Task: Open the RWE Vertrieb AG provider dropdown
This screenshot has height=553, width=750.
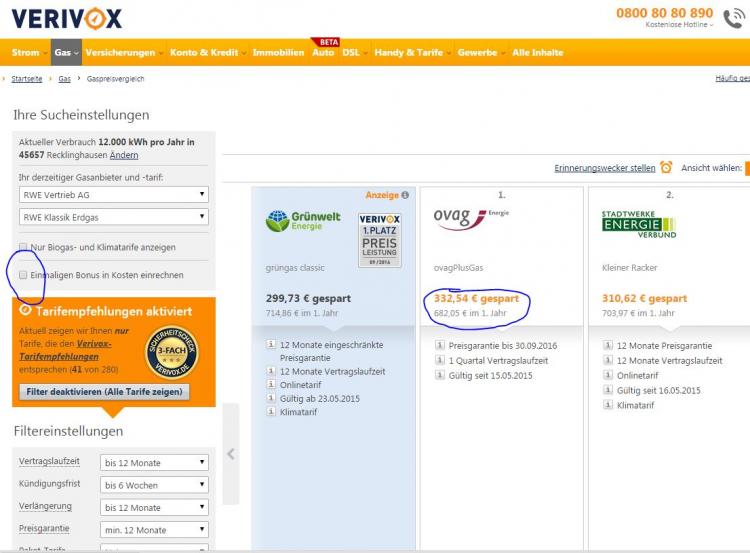Action: 114,194
